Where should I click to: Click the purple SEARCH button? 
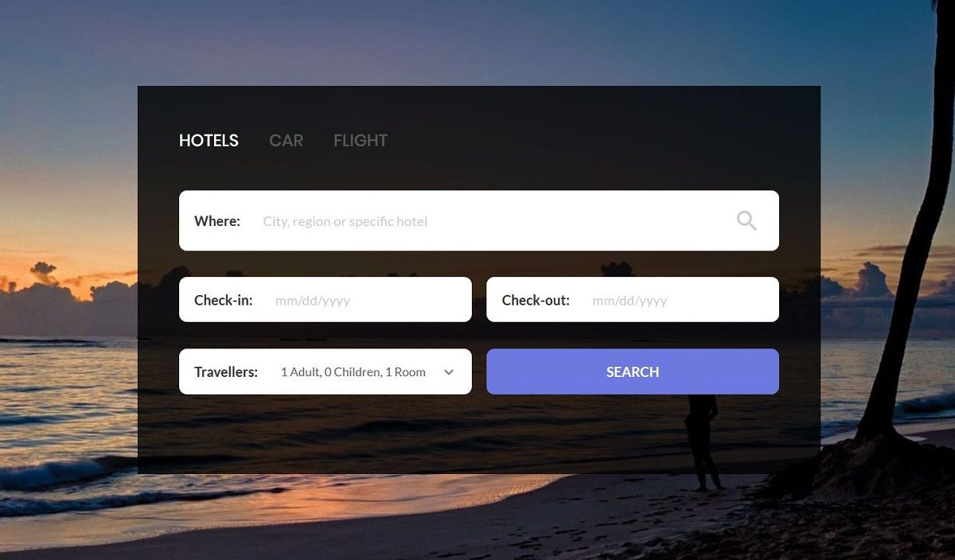tap(633, 371)
